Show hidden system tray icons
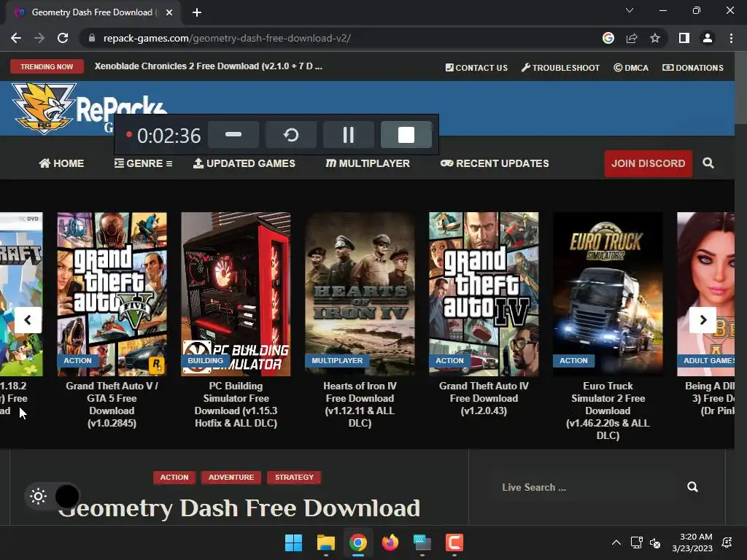 (x=616, y=542)
